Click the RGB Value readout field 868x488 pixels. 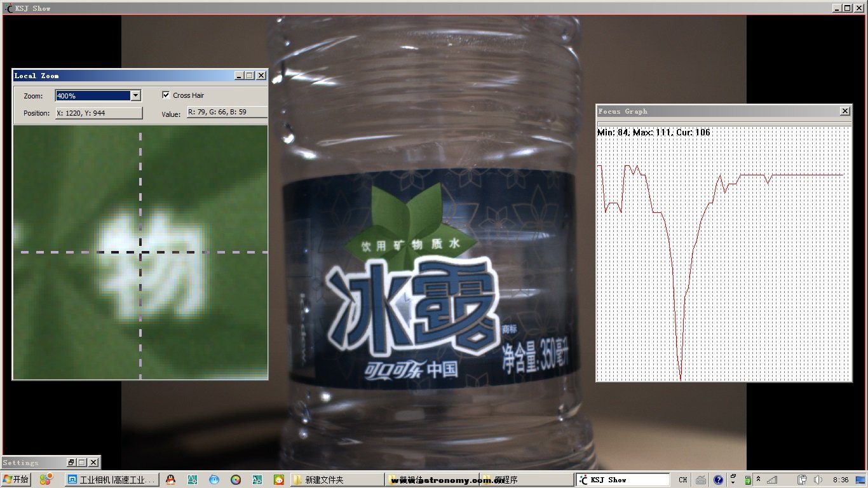pyautogui.click(x=227, y=112)
